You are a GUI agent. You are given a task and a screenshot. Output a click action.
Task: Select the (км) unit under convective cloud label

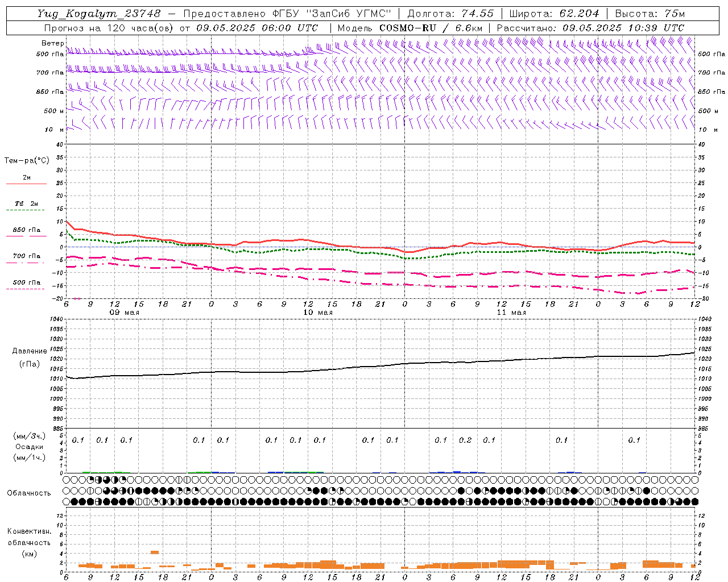click(29, 554)
